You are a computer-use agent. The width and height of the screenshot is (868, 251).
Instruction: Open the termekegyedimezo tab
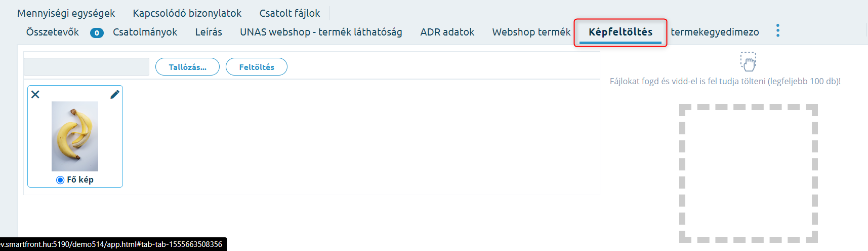(715, 32)
